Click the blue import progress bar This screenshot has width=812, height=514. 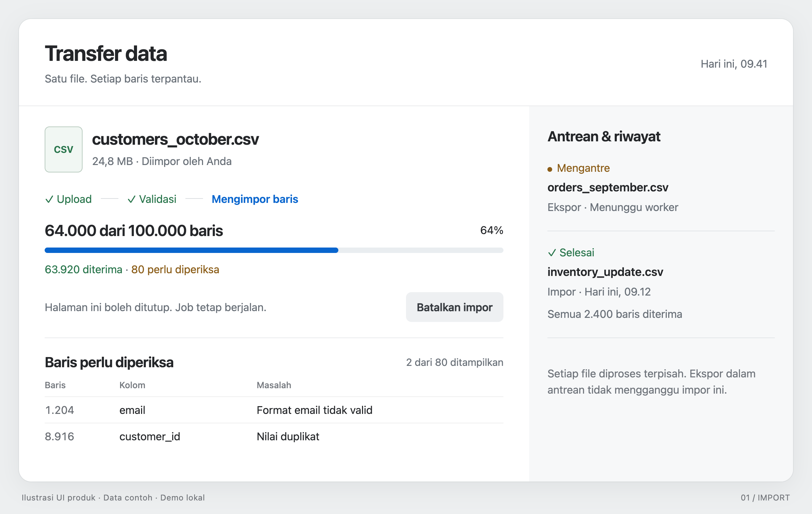274,250
